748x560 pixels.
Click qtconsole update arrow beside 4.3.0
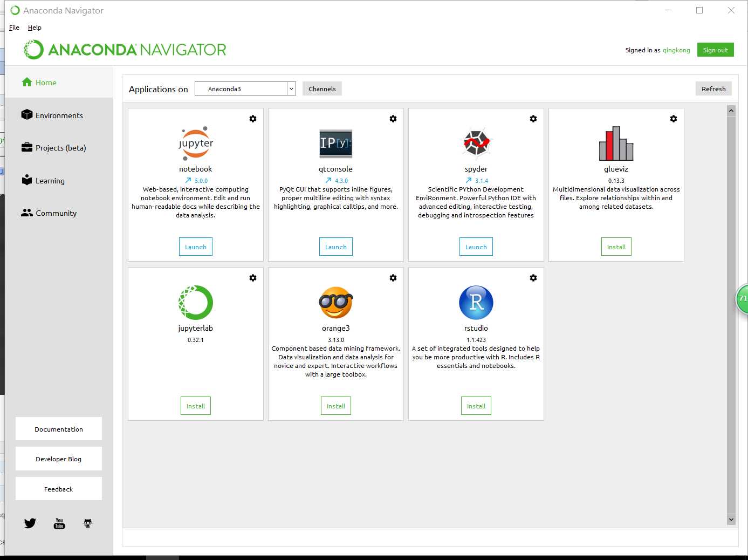click(x=328, y=181)
